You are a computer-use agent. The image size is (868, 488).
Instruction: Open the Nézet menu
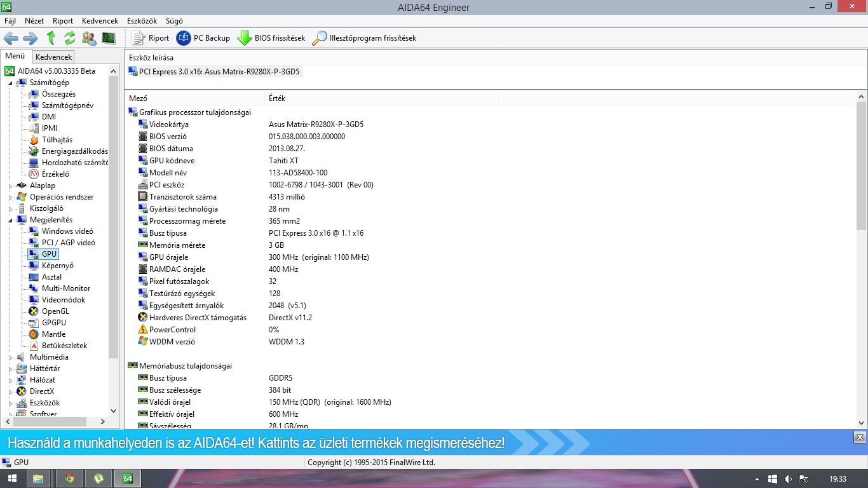coord(34,21)
